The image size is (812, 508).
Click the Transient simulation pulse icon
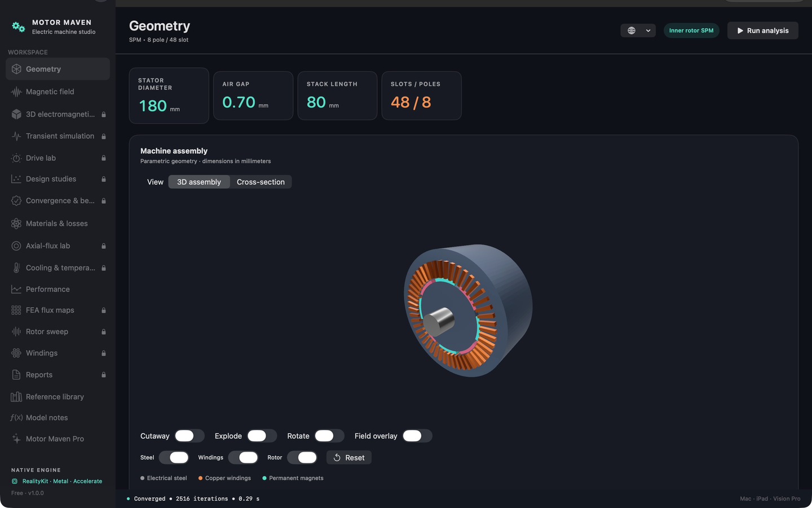pyautogui.click(x=16, y=136)
